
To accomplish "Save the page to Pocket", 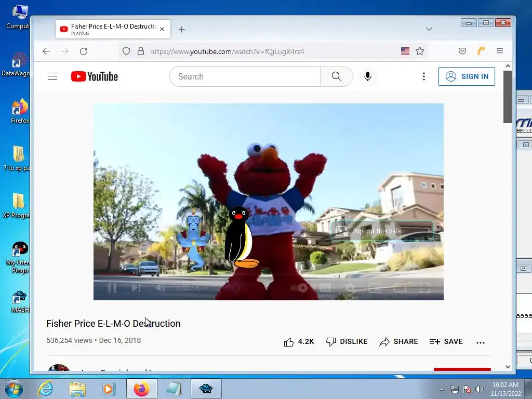I will [x=462, y=51].
